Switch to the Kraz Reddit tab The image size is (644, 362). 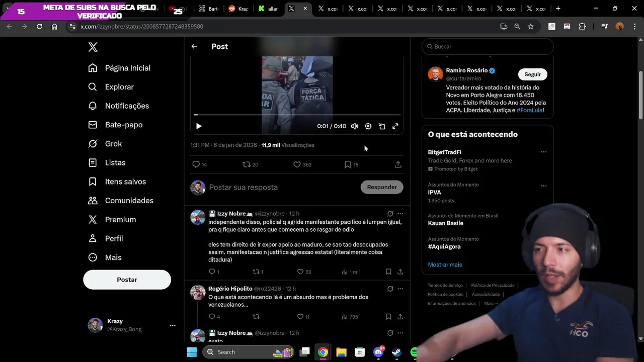[238, 9]
